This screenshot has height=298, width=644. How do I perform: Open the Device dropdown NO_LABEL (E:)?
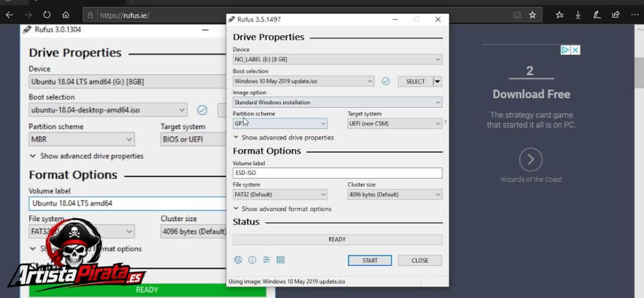click(x=337, y=60)
